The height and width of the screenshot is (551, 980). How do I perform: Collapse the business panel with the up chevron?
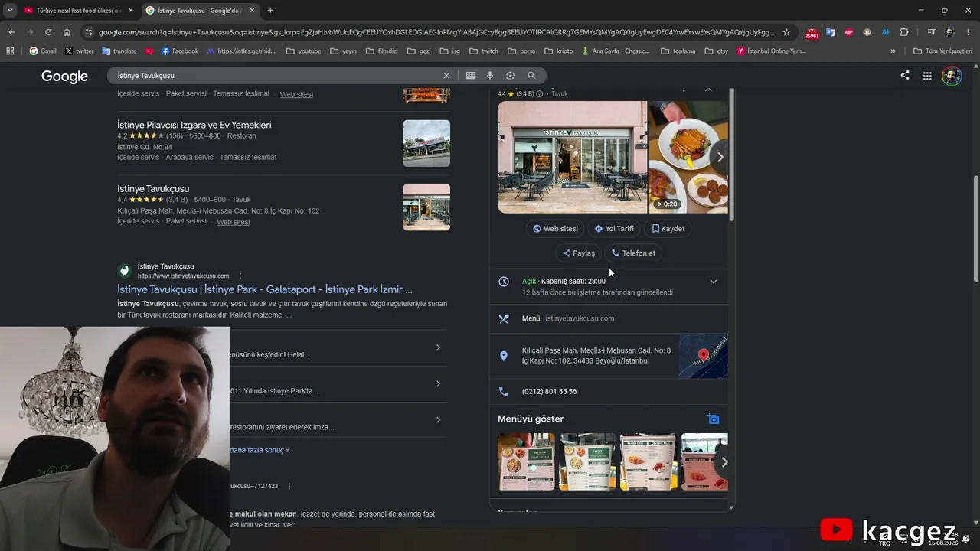pyautogui.click(x=708, y=90)
